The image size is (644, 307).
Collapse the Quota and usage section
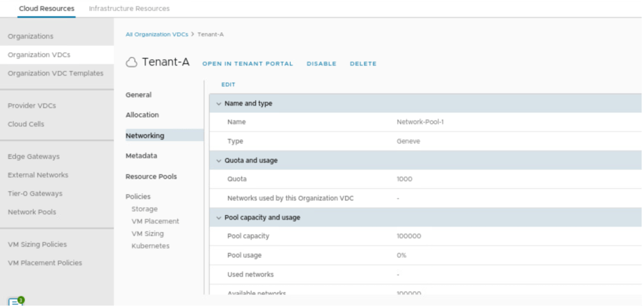(x=218, y=160)
